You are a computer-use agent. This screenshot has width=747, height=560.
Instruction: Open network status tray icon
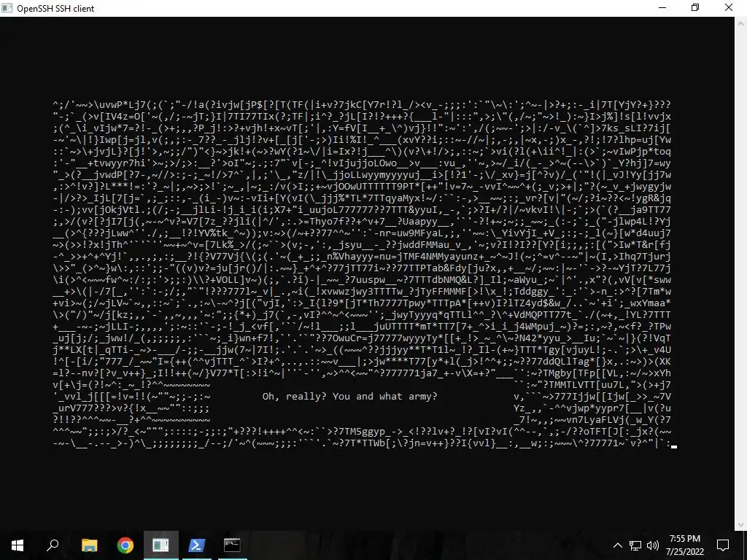[635, 545]
